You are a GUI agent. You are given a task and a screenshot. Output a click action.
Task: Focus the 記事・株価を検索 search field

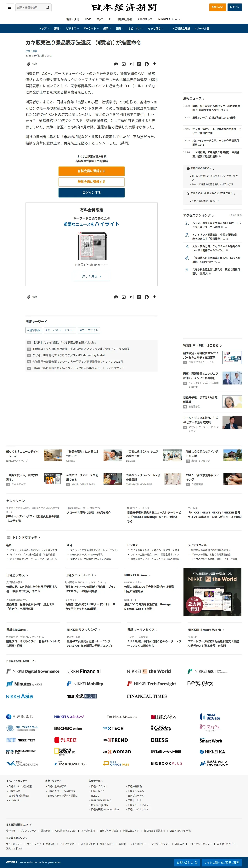30,7
